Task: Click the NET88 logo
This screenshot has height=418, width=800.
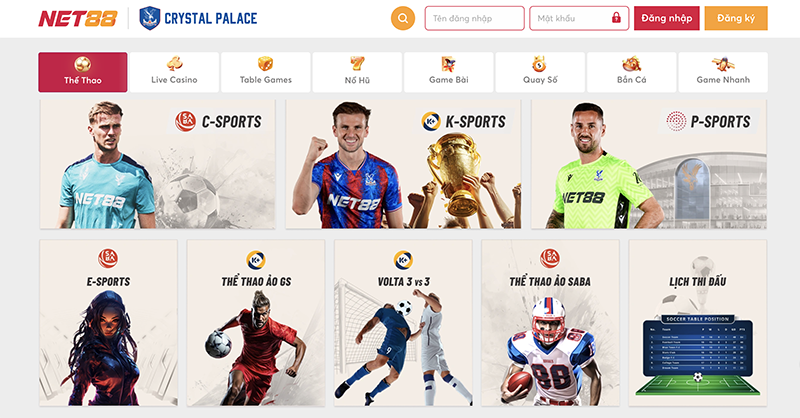Action: pos(78,19)
